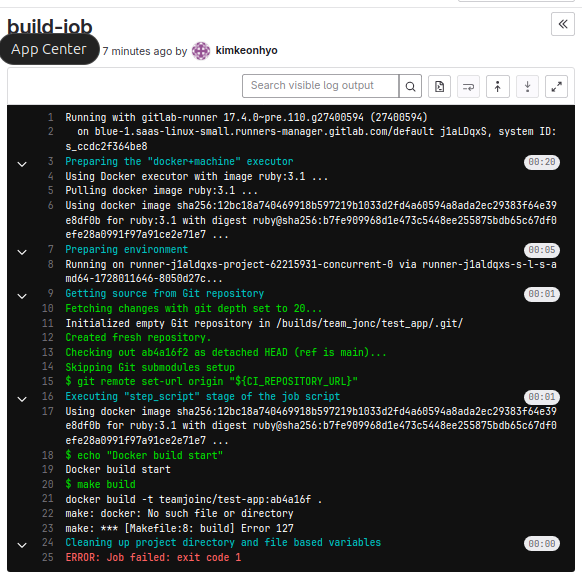Click line number 24 link

[x=48, y=543]
